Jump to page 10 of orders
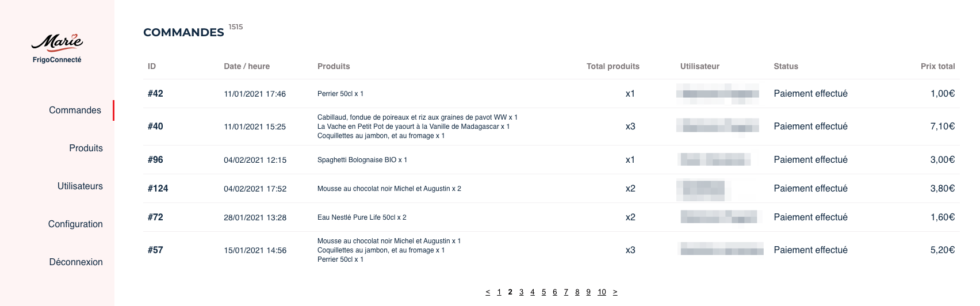980x306 pixels. point(602,292)
